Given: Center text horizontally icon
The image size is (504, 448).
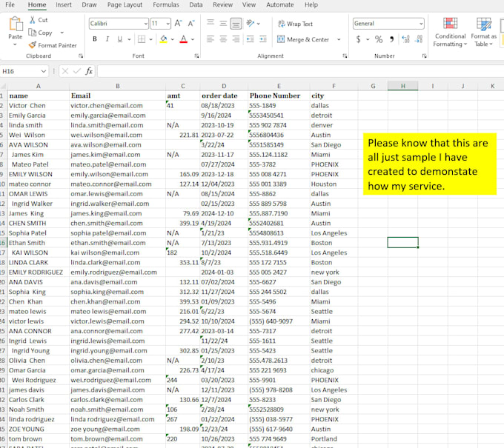Looking at the screenshot, I should point(223,39).
